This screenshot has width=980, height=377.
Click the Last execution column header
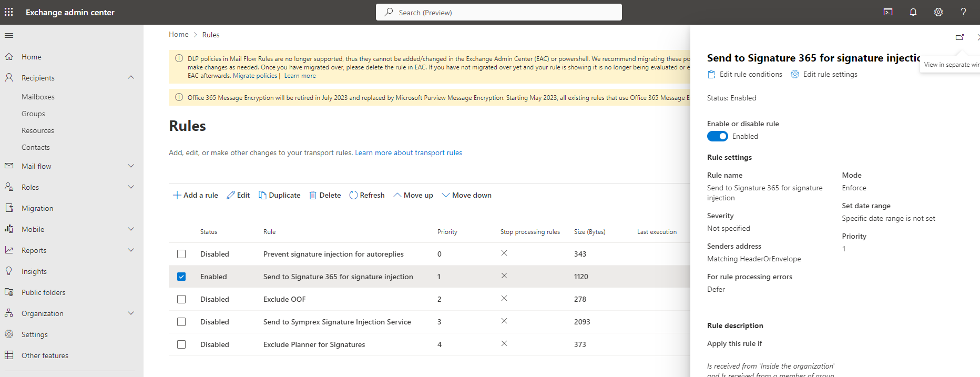(657, 231)
